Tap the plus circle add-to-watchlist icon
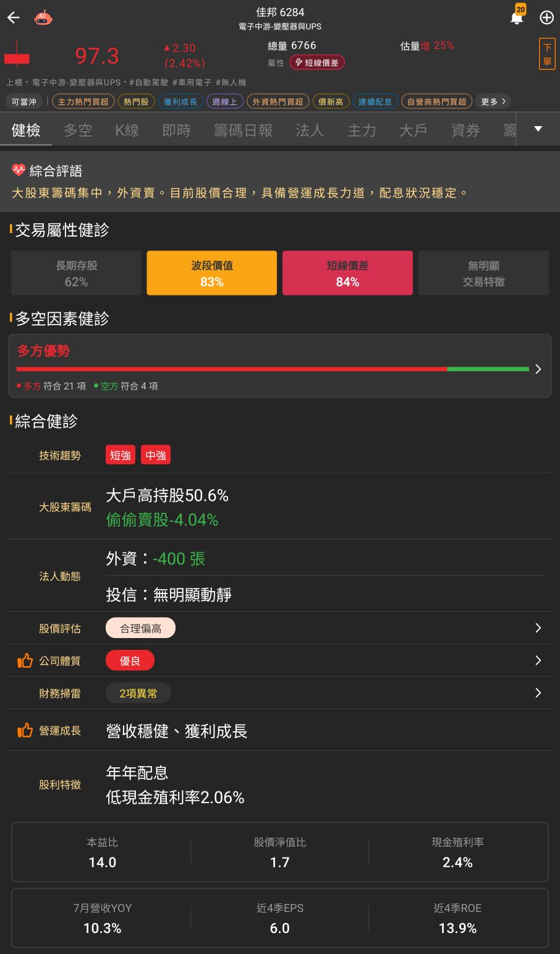560x954 pixels. [546, 17]
